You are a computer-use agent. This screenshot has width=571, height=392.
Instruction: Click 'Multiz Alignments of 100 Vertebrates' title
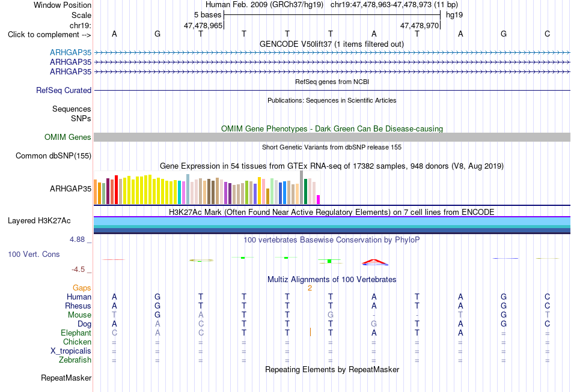pyautogui.click(x=332, y=279)
